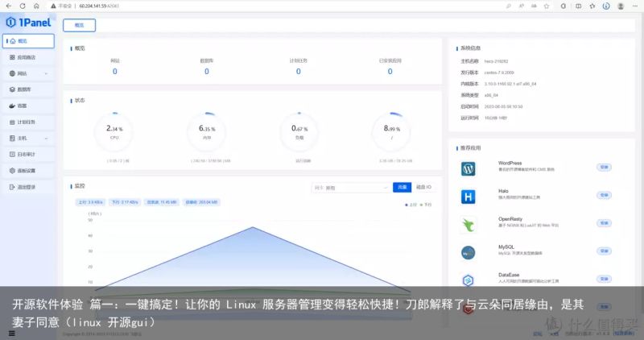Click the translate icon in address bar
This screenshot has height=340, width=644.
(534, 6)
